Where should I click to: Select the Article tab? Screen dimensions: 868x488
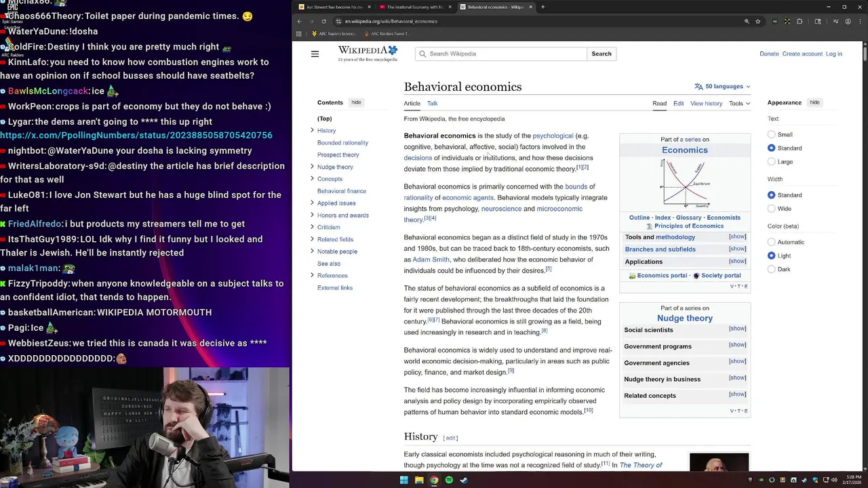click(412, 104)
